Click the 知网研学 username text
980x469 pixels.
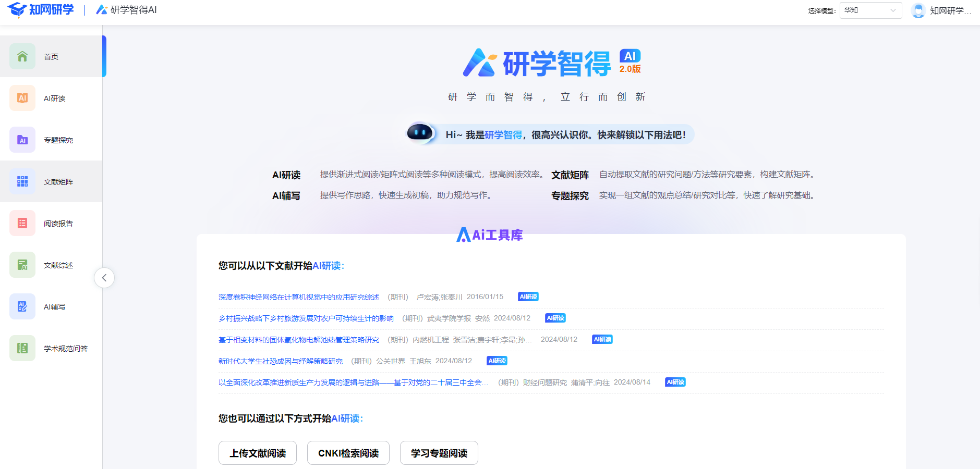point(951,10)
